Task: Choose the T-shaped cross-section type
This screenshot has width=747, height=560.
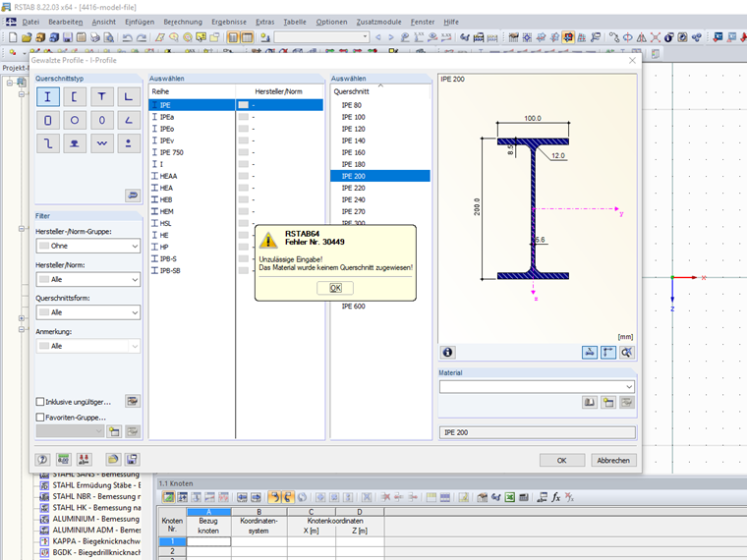Action: 102,96
